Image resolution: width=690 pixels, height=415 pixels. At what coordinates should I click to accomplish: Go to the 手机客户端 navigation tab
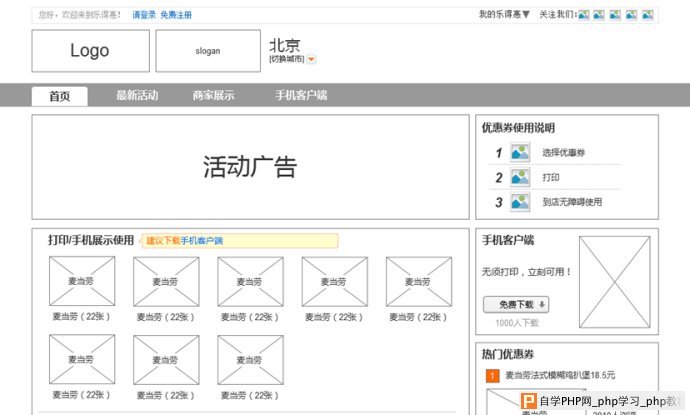301,96
